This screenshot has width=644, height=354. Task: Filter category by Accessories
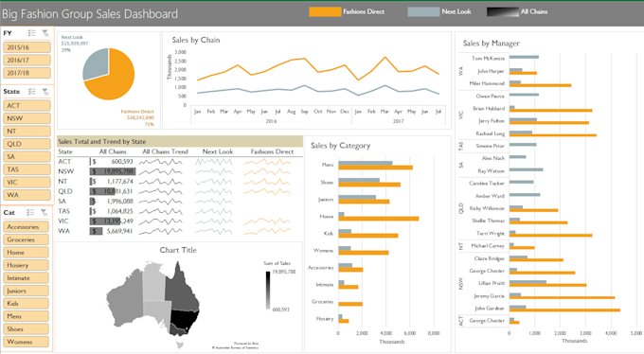[x=26, y=226]
